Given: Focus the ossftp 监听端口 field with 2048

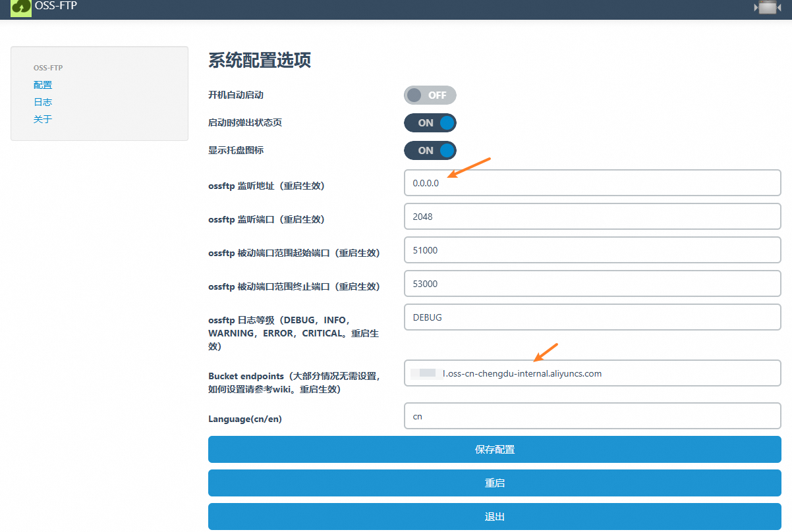Looking at the screenshot, I should point(592,216).
